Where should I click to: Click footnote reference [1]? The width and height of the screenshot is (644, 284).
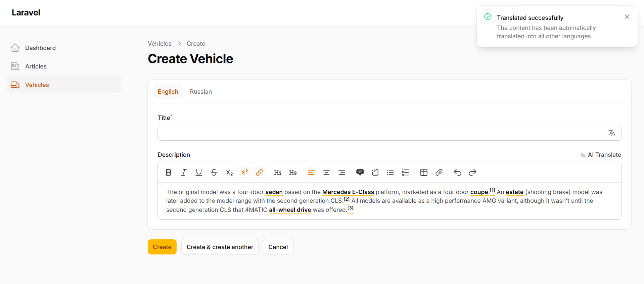pos(492,190)
